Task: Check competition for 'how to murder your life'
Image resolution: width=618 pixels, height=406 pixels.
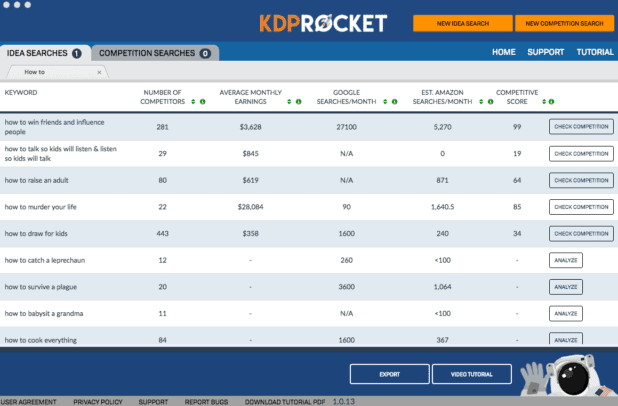Action: point(581,207)
